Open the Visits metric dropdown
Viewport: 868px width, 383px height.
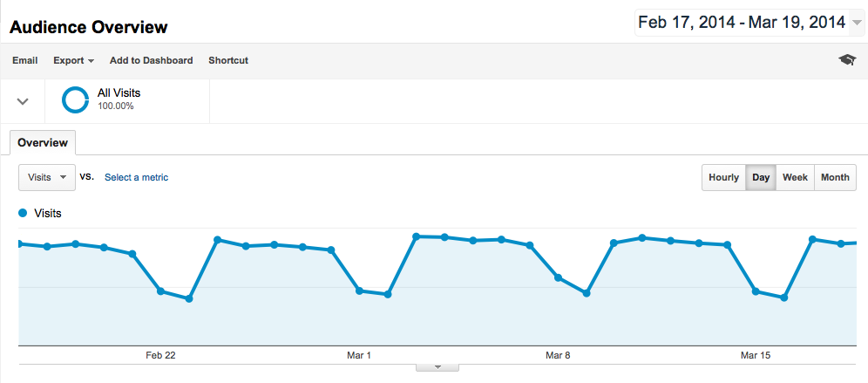(x=47, y=177)
